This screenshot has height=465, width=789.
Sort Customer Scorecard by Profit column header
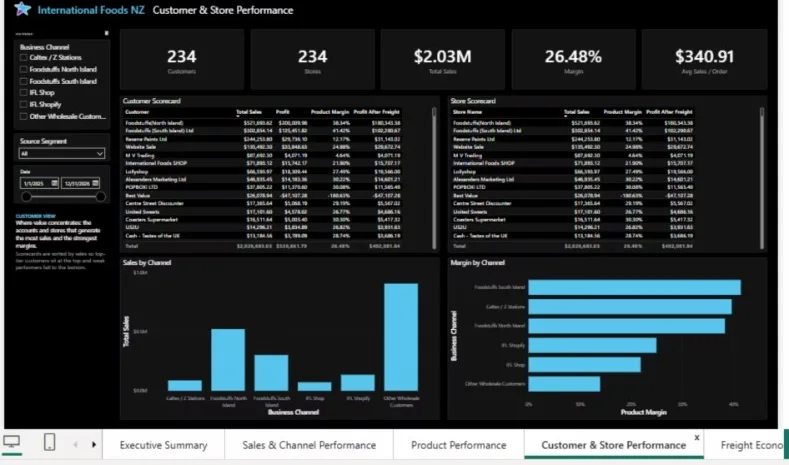click(283, 112)
